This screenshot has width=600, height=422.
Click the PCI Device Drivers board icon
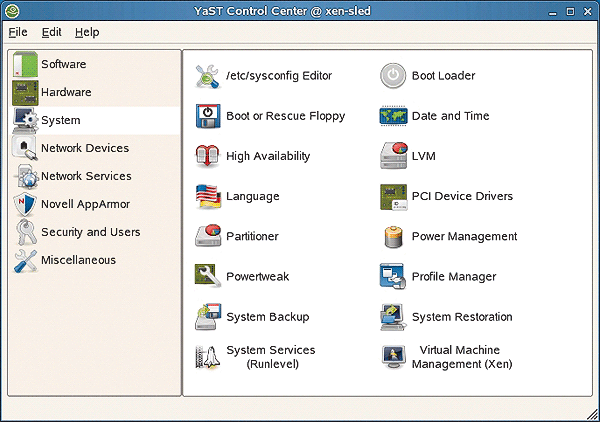(x=393, y=197)
